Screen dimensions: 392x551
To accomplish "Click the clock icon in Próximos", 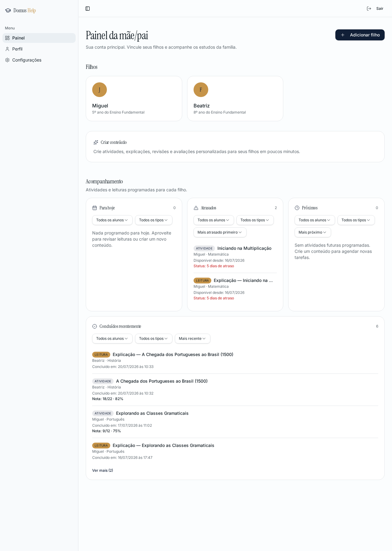I will tap(297, 208).
